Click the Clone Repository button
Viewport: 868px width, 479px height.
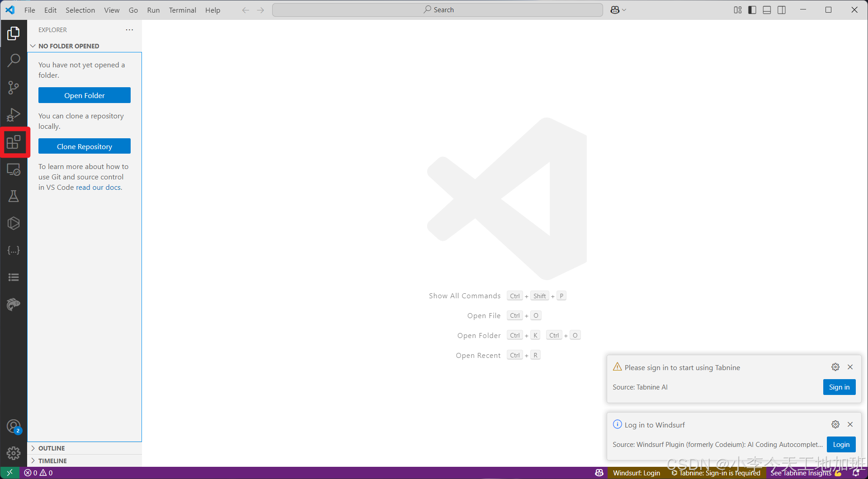85,146
